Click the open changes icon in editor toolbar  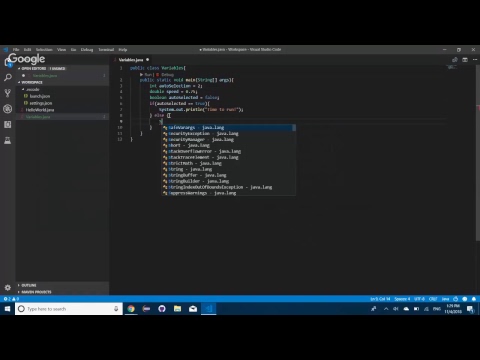tap(455, 60)
